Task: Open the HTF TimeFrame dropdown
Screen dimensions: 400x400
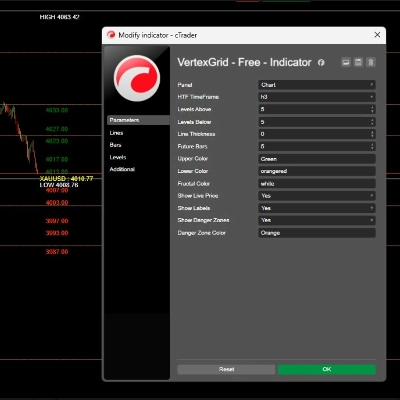Action: pyautogui.click(x=317, y=97)
